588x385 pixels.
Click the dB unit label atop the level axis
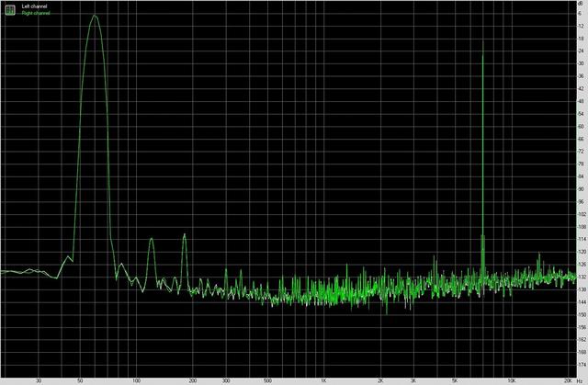click(x=581, y=3)
